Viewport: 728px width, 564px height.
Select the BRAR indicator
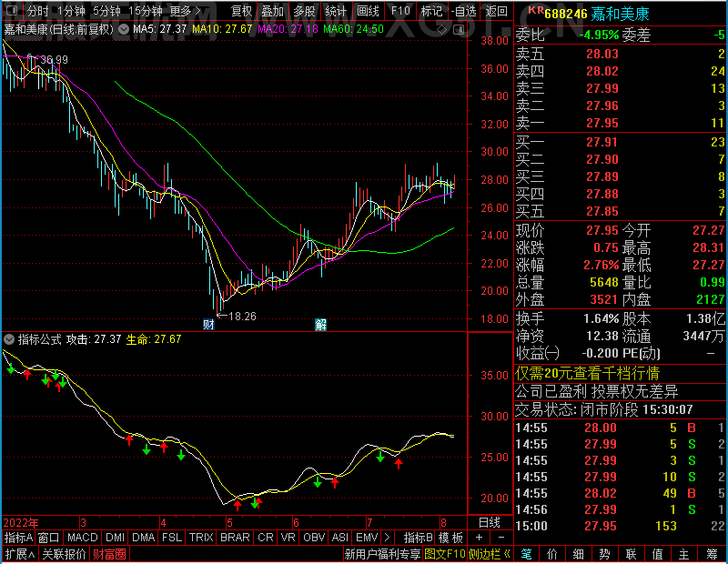point(235,538)
